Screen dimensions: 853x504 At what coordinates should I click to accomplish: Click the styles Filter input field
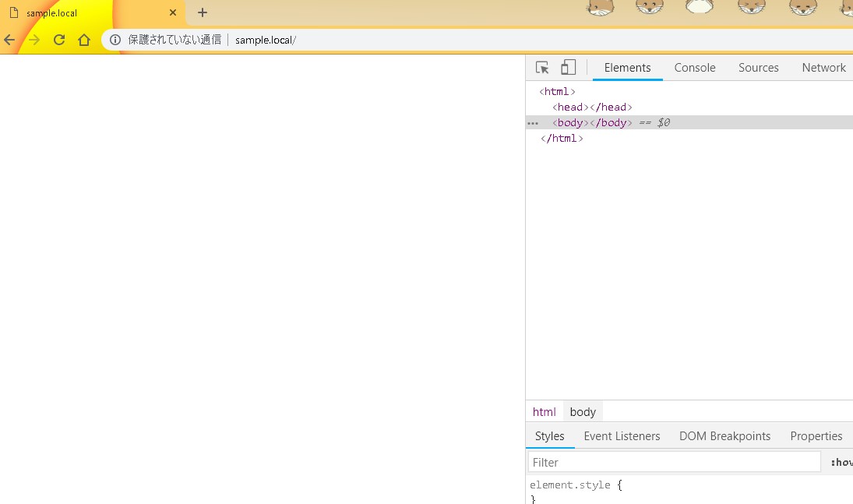[674, 462]
